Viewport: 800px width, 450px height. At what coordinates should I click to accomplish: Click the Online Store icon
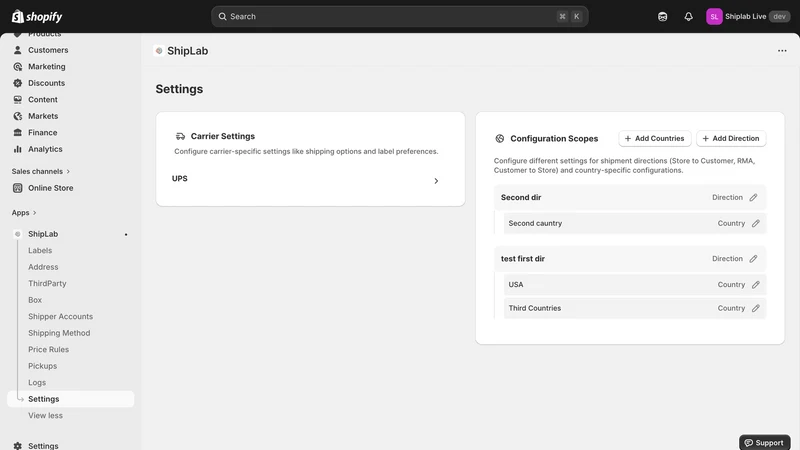click(x=18, y=188)
